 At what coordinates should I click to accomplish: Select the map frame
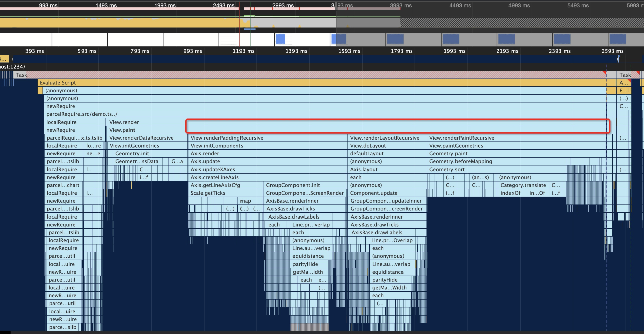(x=250, y=201)
